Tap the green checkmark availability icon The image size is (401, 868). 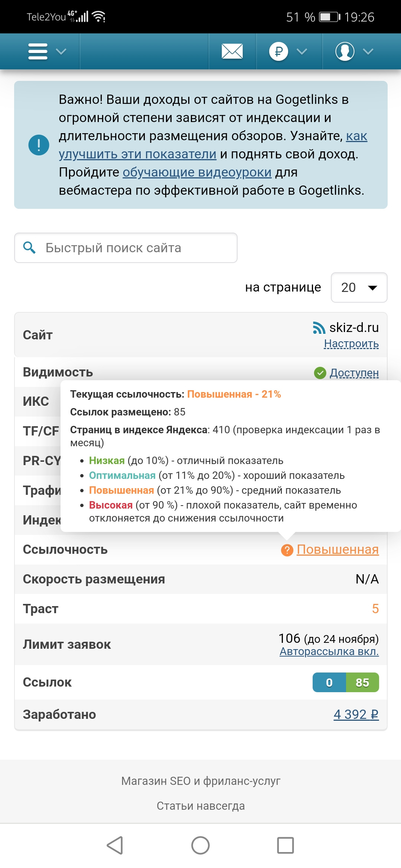pos(320,373)
